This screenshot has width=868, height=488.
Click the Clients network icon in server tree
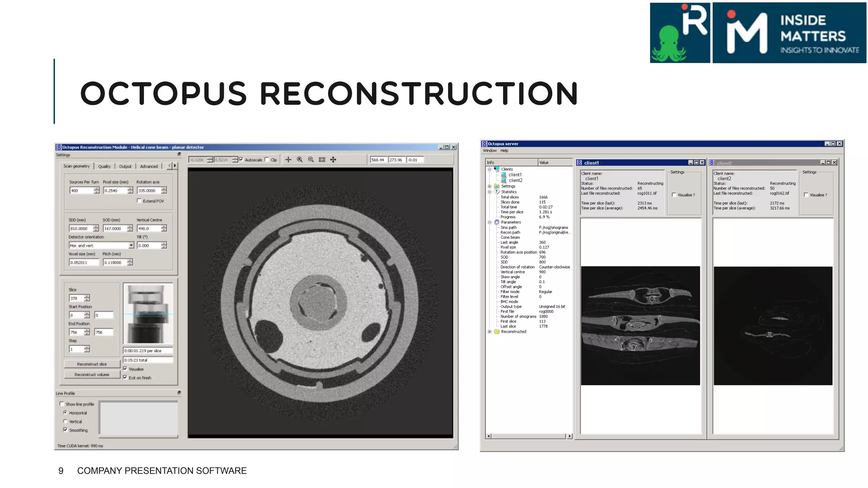(497, 169)
